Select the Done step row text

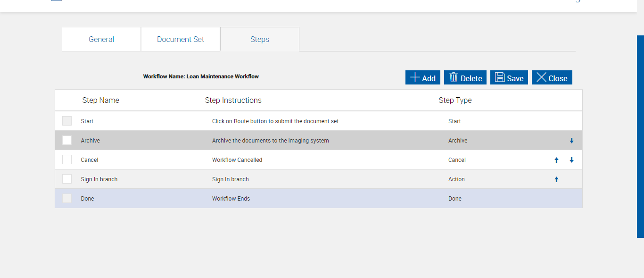click(87, 199)
